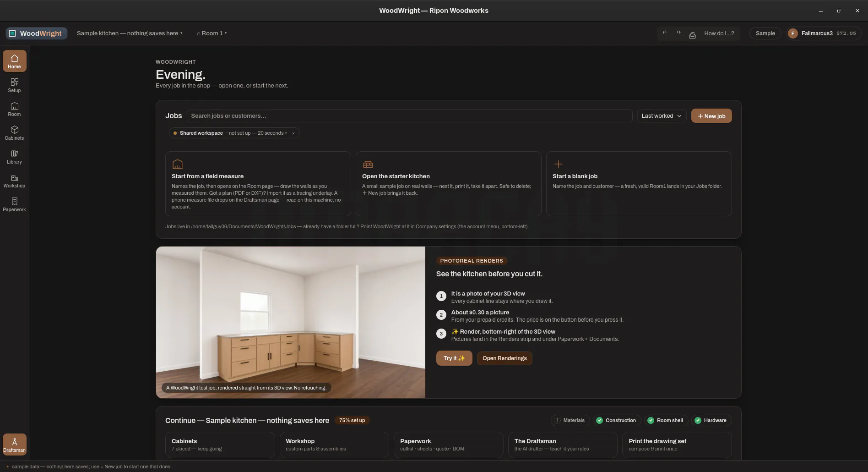
Task: Click the sample data status bar message
Action: click(91, 467)
